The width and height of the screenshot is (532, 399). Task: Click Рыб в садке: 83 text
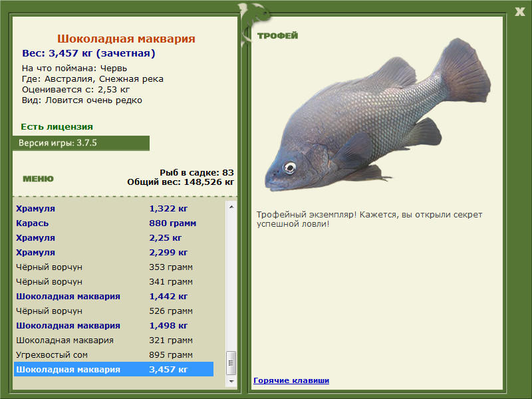click(197, 173)
